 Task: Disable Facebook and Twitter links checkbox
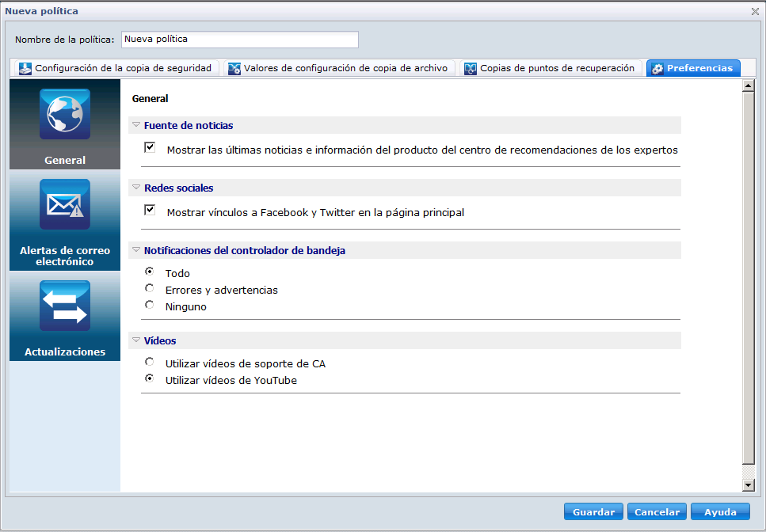pos(149,211)
